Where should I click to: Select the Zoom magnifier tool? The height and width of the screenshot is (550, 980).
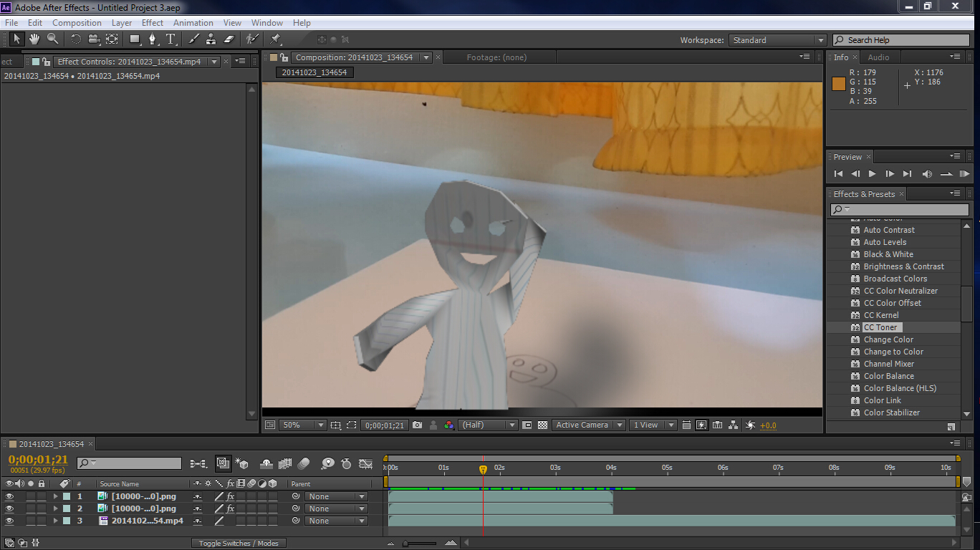pos(53,39)
